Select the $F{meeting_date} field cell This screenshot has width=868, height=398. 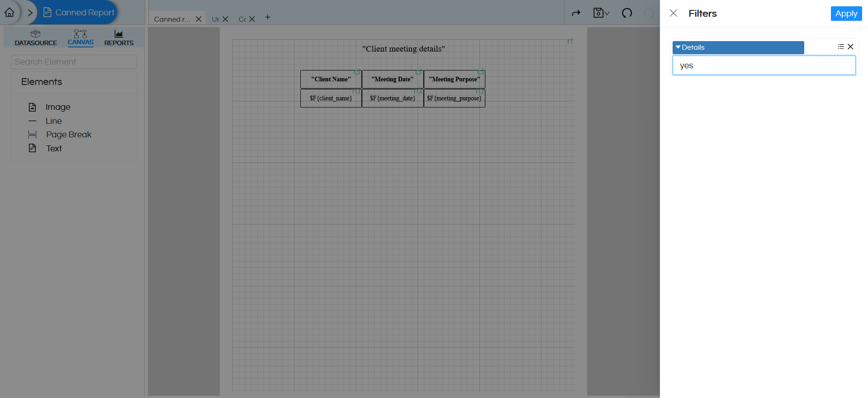click(393, 98)
